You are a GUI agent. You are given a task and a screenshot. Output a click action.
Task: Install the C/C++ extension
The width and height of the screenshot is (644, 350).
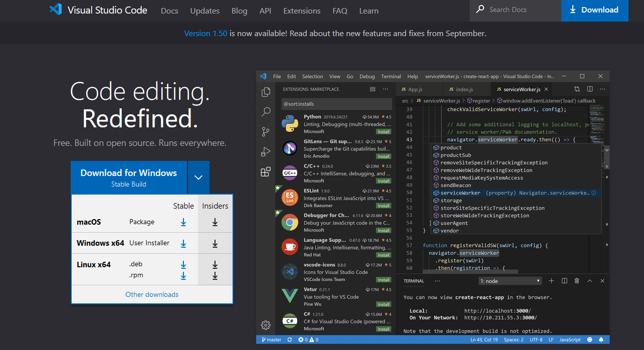coord(384,181)
